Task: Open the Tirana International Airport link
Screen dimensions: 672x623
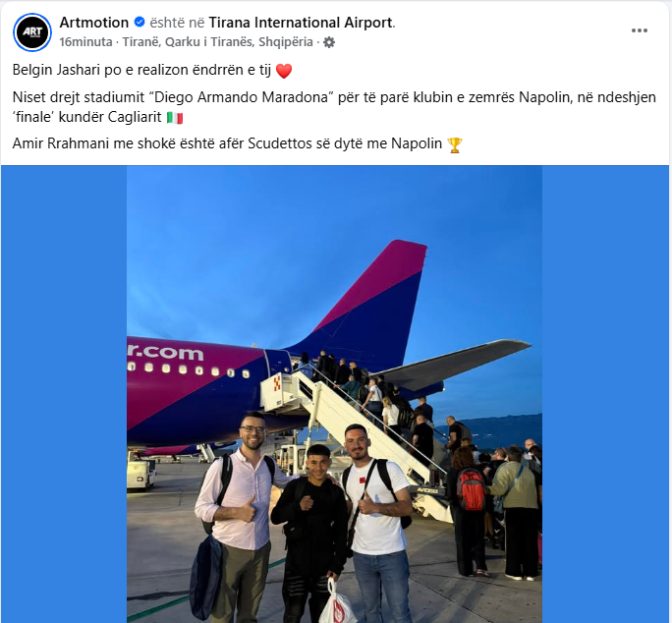Action: tap(301, 23)
